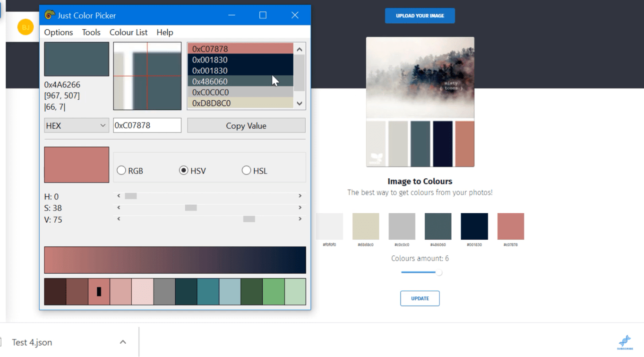Click the left arrow of the V slider
The width and height of the screenshot is (644, 357).
[x=119, y=219]
